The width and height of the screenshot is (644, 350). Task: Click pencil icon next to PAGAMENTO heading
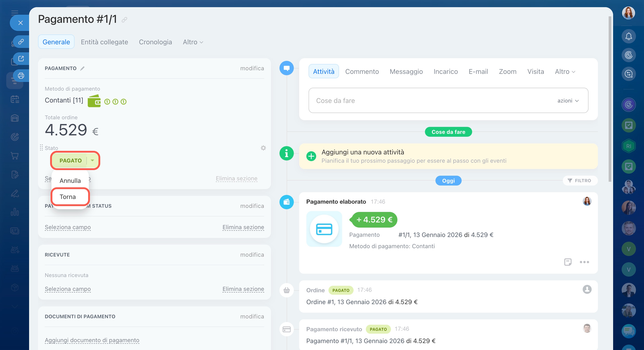click(x=82, y=68)
